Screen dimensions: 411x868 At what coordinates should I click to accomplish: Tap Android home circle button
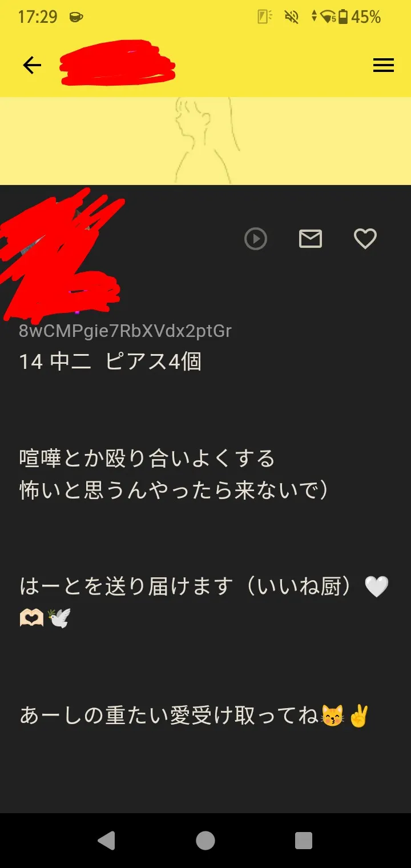[x=205, y=841]
